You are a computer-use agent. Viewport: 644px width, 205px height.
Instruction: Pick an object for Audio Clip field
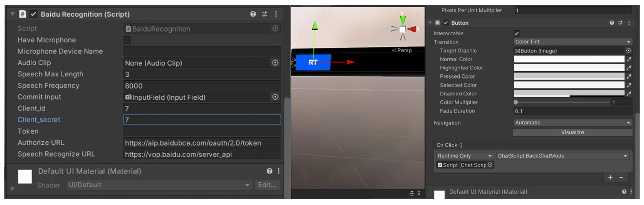(275, 63)
